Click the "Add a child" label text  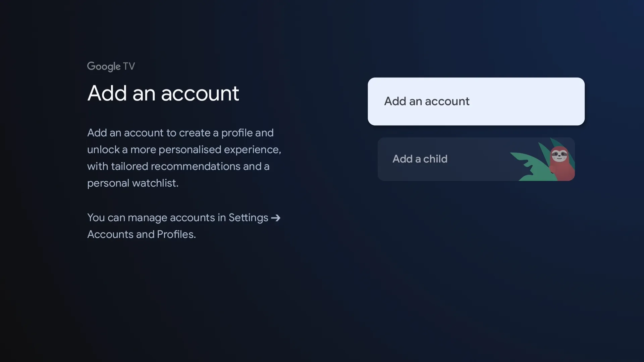(420, 159)
